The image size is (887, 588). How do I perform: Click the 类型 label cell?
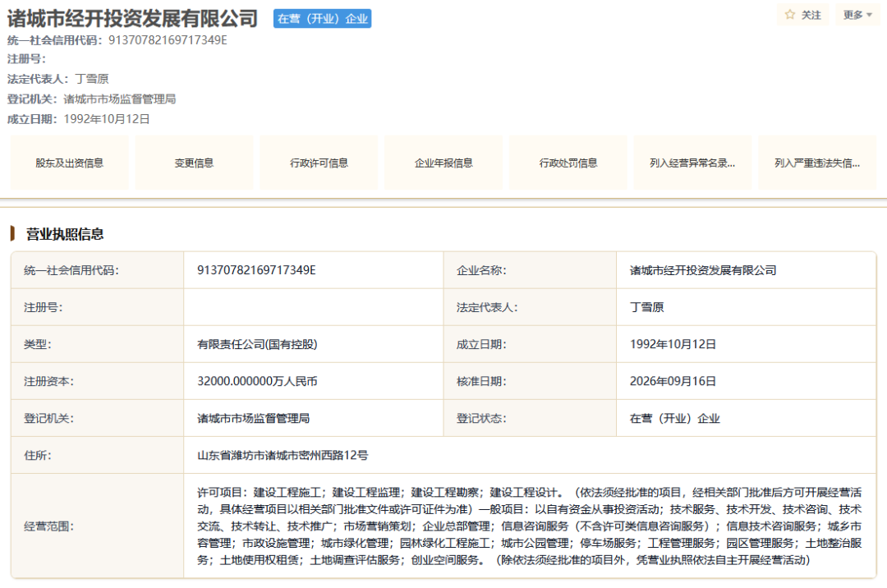click(x=97, y=344)
